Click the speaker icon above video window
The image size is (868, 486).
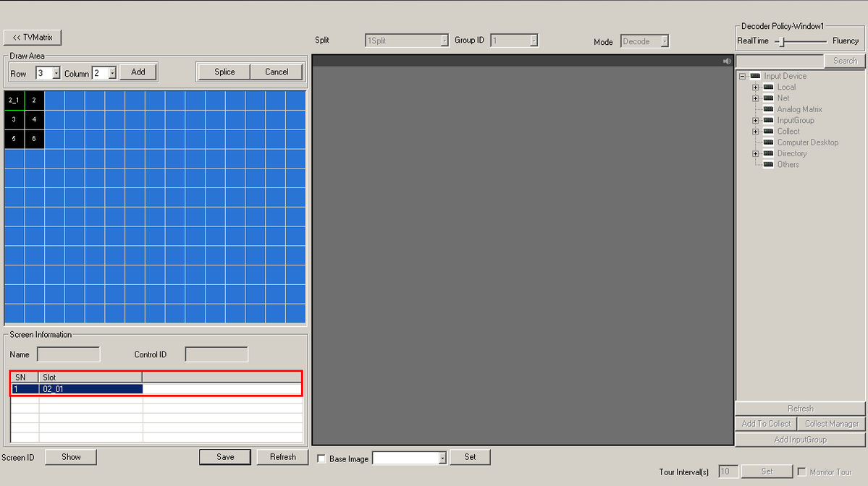click(727, 61)
